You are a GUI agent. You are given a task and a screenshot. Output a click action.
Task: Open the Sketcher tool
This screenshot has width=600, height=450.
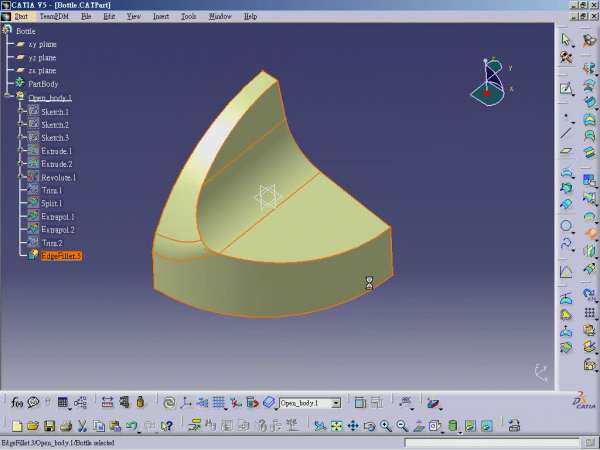[x=566, y=89]
